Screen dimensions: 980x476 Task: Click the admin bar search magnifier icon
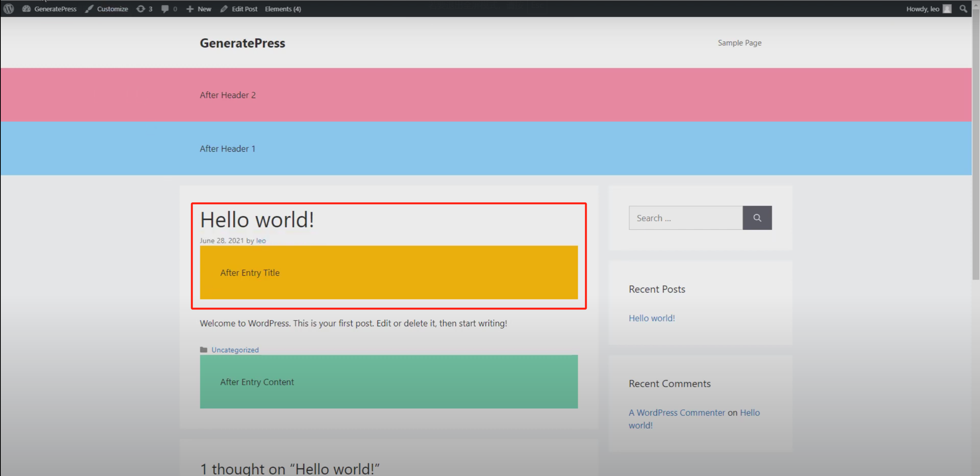[963, 8]
